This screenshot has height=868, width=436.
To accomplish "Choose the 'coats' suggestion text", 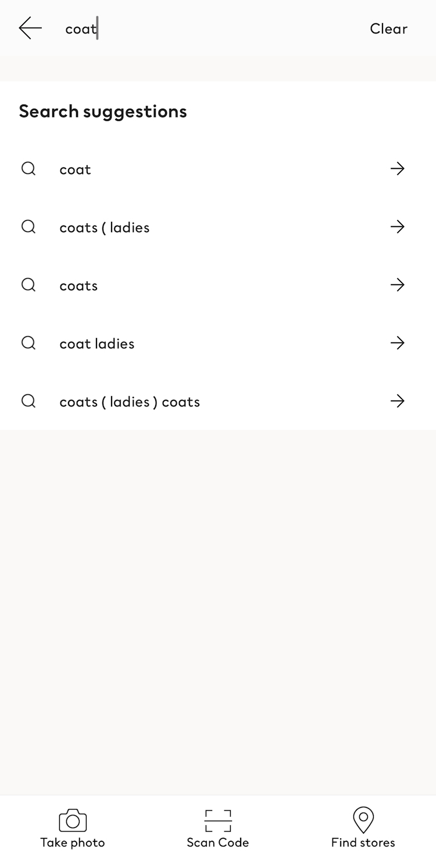I will [78, 285].
